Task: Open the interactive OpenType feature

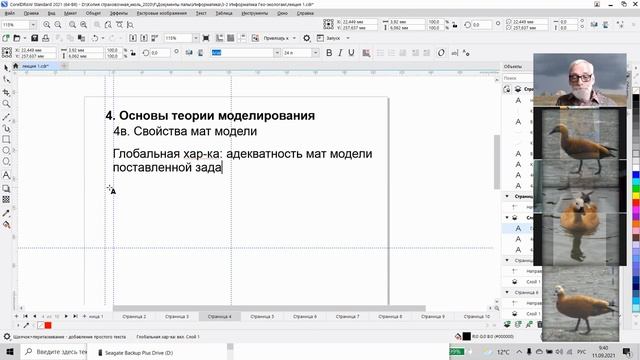Action: (441, 53)
